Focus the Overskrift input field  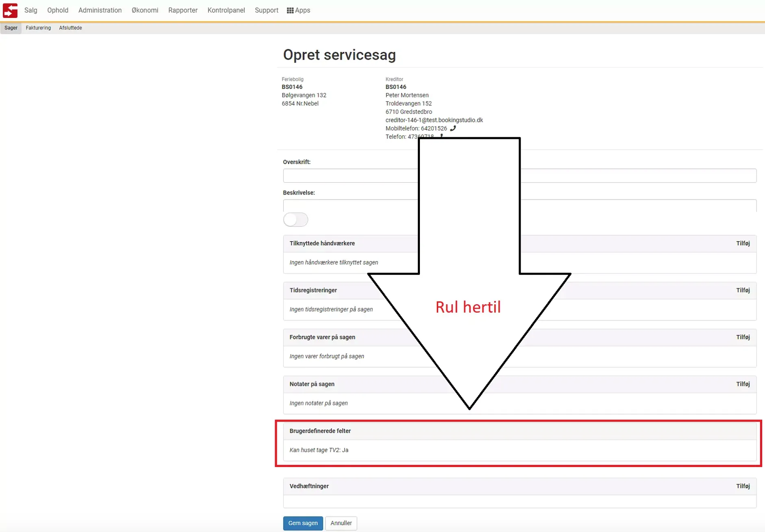[x=350, y=176]
